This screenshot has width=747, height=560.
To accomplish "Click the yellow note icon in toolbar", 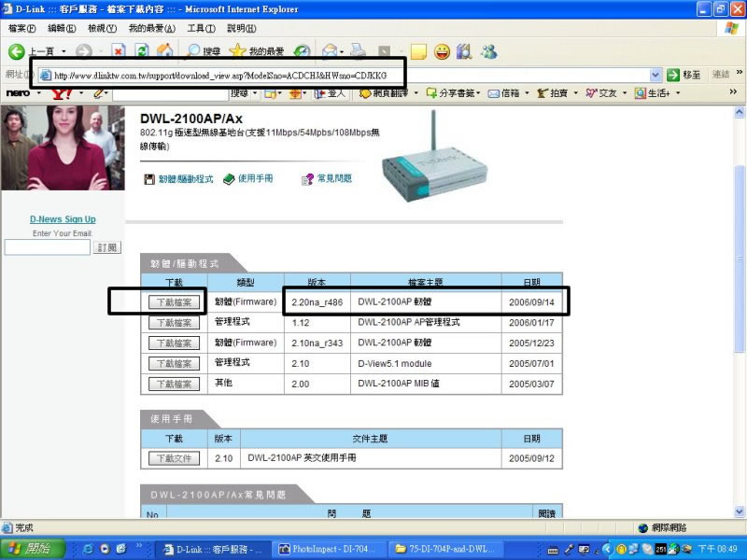I will (418, 51).
